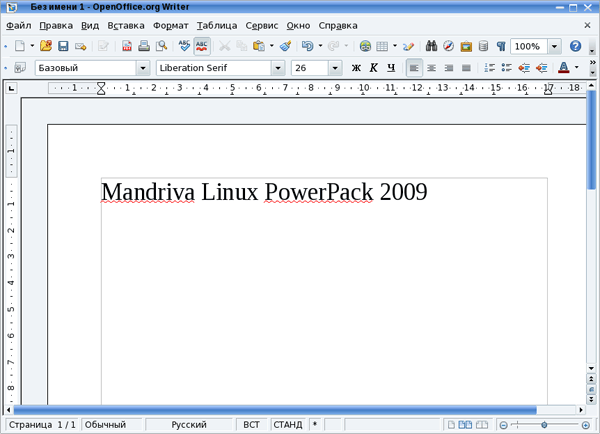Viewport: 600px width, 434px height.
Task: Print document using the printer icon
Action: (x=144, y=46)
